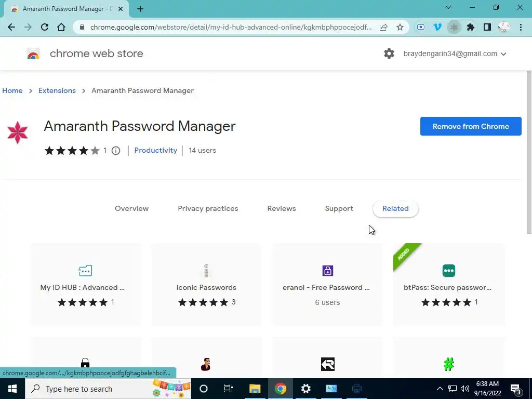532x399 pixels.
Task: Open the back-arrow R icon extension
Action: (x=327, y=357)
